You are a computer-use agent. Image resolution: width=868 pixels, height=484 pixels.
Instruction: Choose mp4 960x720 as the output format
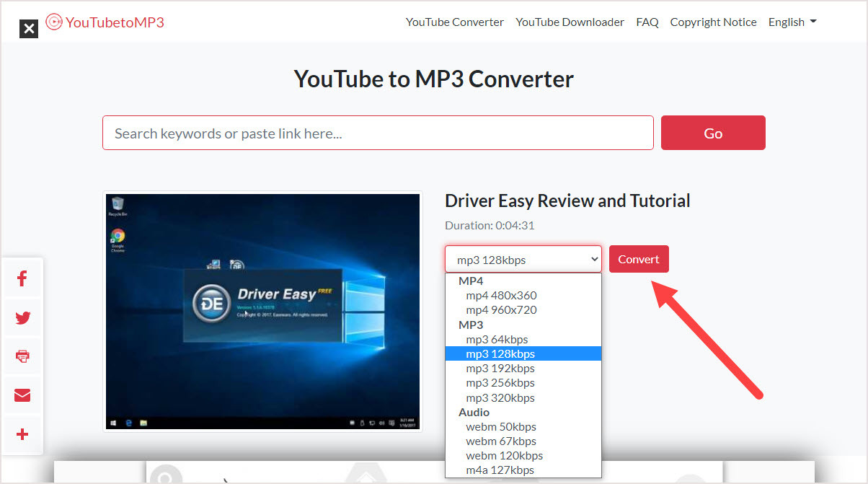[502, 309]
